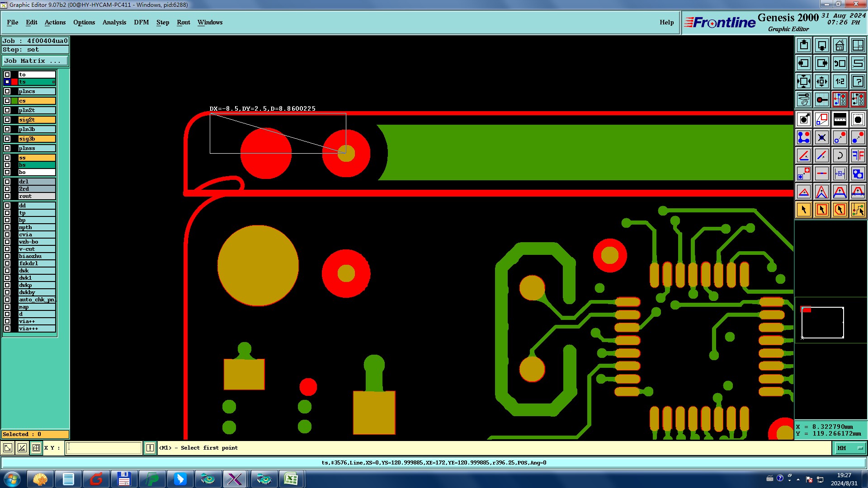The image size is (868, 488).
Task: Select the ruler measure tool
Action: [x=840, y=119]
